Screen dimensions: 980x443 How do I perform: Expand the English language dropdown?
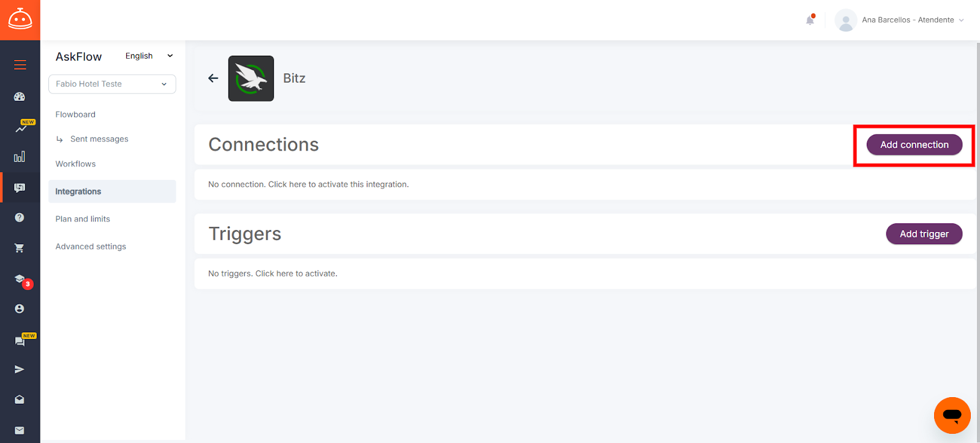pyautogui.click(x=149, y=56)
